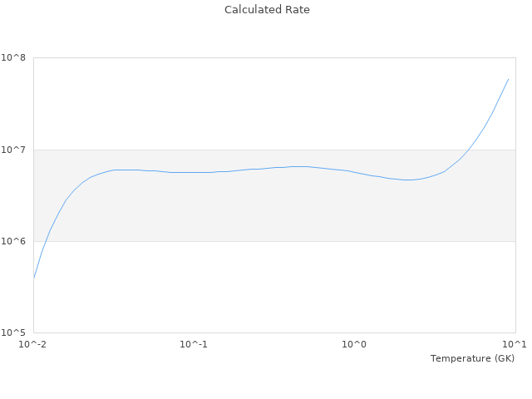Click the curve's dip between 10^0 and 10^1
The image size is (532, 399).
pos(407,180)
